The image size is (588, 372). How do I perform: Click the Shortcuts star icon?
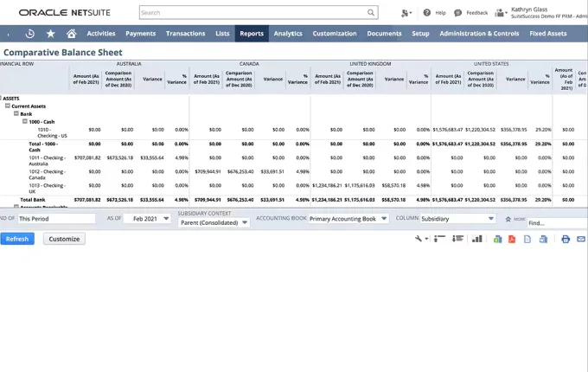coord(50,34)
